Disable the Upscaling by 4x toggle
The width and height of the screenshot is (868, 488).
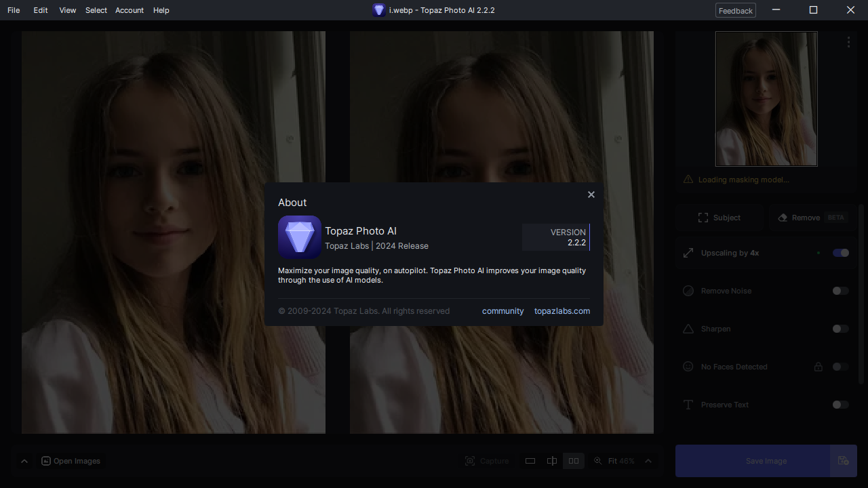pos(840,252)
